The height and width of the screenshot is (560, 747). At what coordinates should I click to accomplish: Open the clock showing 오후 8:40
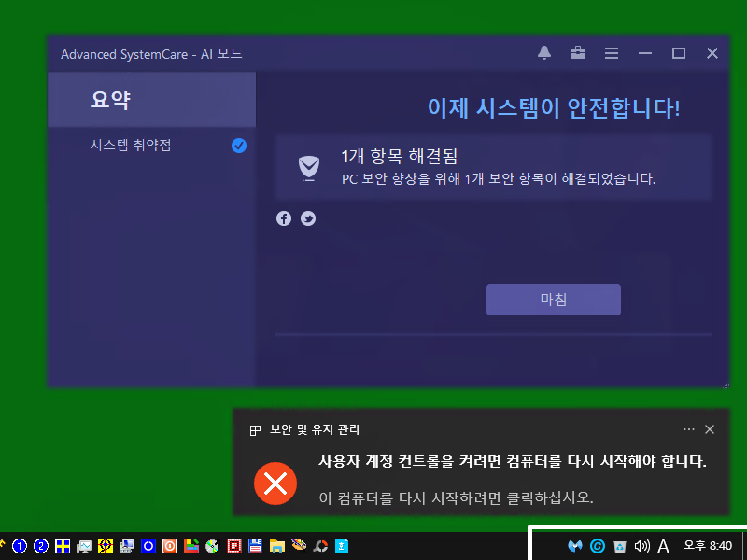coord(708,546)
